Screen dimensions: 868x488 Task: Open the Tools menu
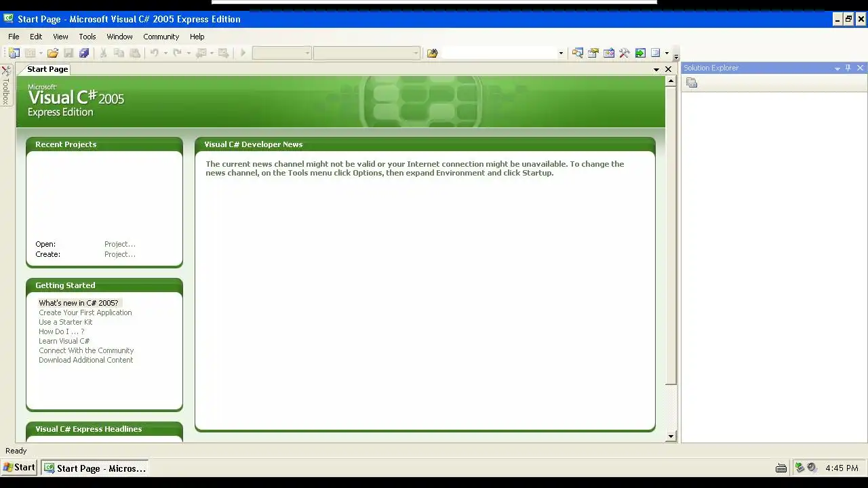(x=87, y=37)
